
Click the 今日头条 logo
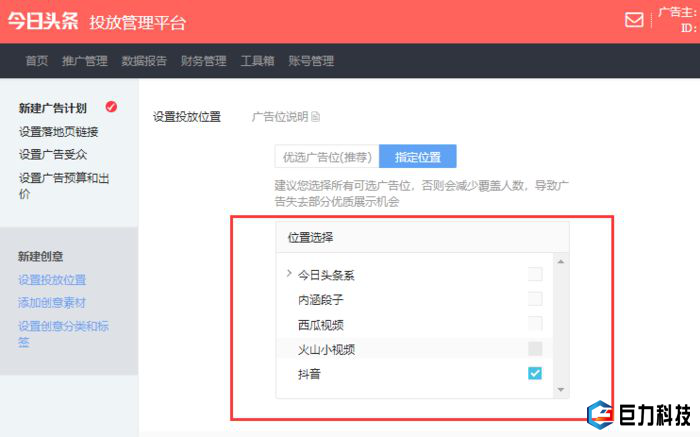point(43,21)
